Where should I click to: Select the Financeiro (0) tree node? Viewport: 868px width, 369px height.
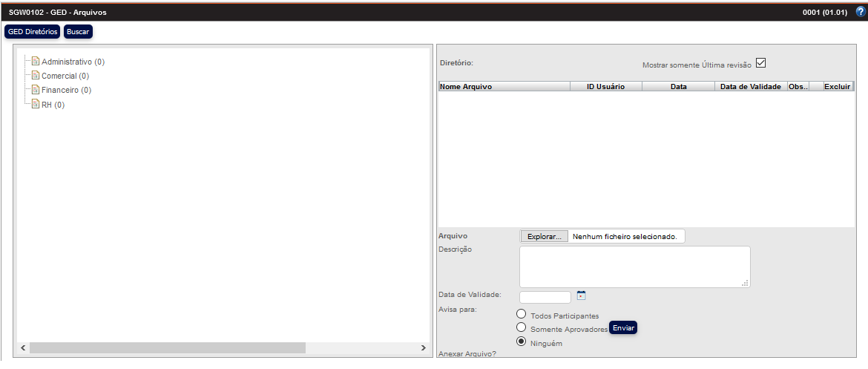click(x=66, y=91)
